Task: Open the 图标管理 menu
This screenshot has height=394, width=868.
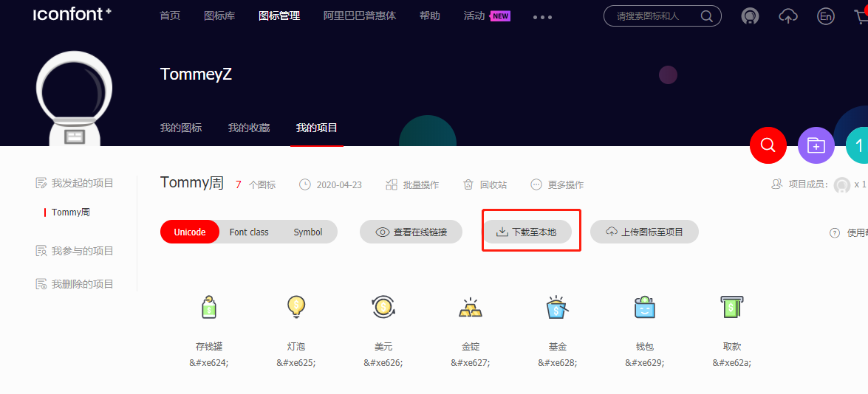Action: click(279, 16)
